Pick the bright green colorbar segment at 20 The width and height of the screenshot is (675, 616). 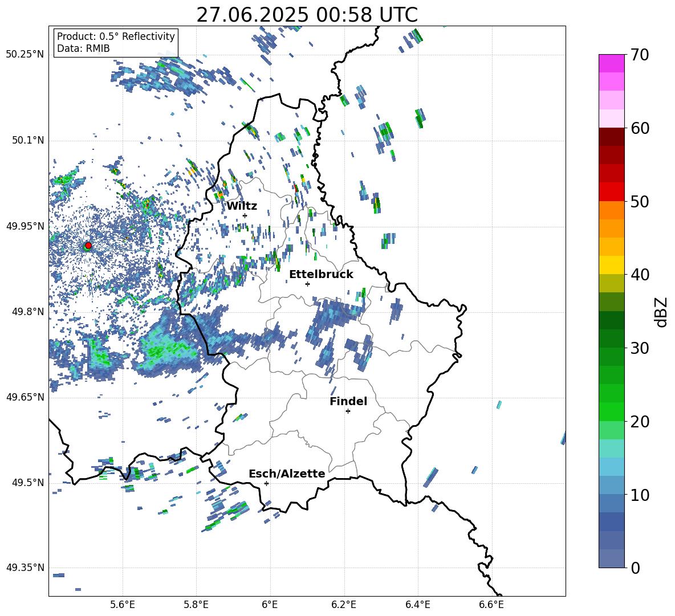point(611,411)
